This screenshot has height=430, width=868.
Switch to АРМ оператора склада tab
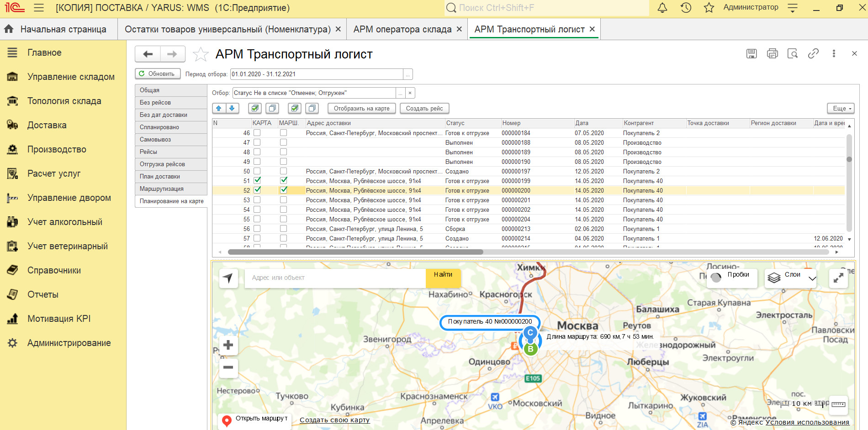click(x=402, y=29)
